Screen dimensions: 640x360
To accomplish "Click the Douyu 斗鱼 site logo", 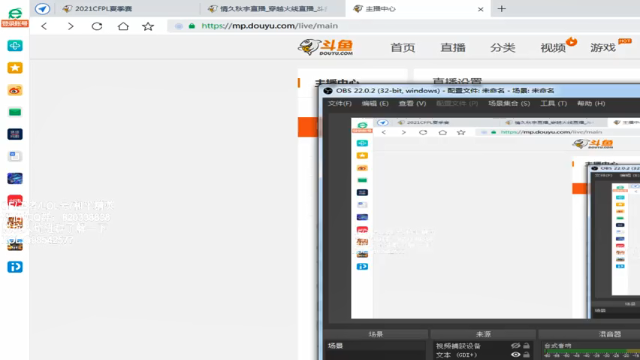I will tap(325, 47).
